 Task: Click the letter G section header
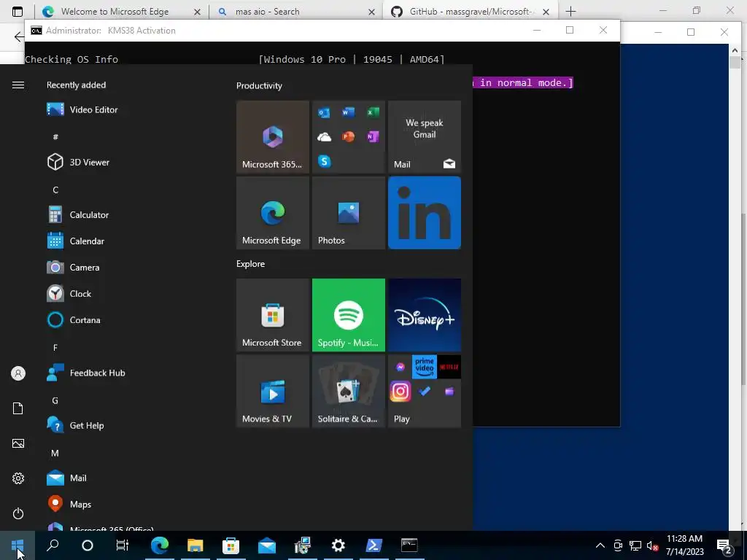55,400
